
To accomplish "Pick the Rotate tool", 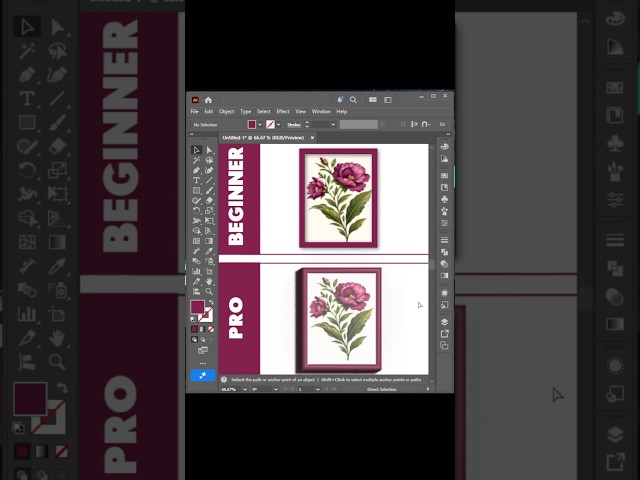I will pyautogui.click(x=196, y=211).
